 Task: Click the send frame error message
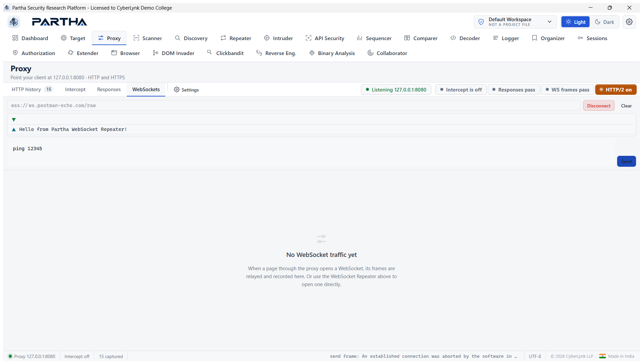423,356
